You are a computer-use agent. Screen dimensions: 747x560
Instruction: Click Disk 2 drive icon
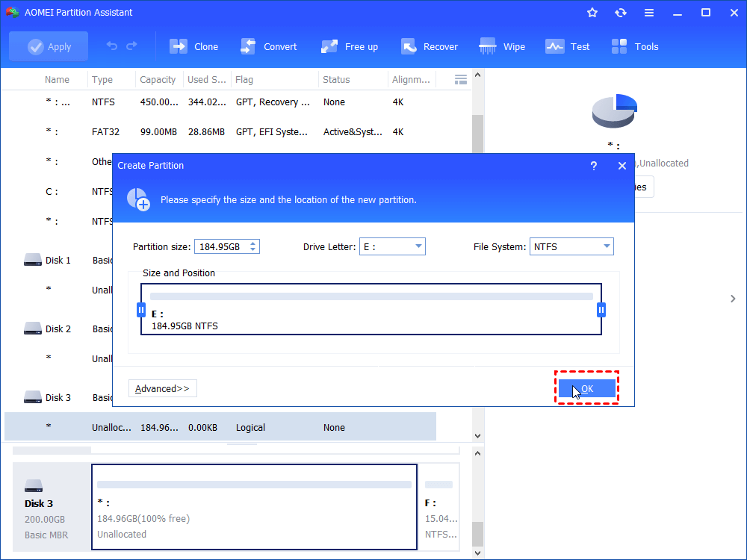pos(33,329)
